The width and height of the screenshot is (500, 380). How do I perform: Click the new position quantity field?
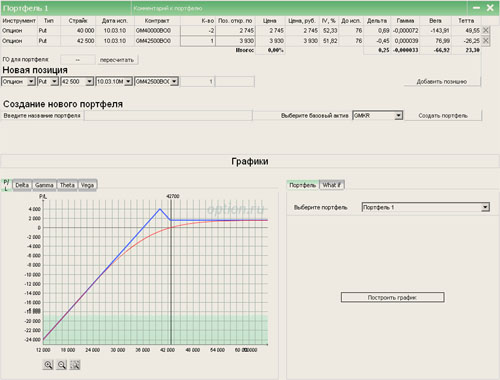point(197,81)
